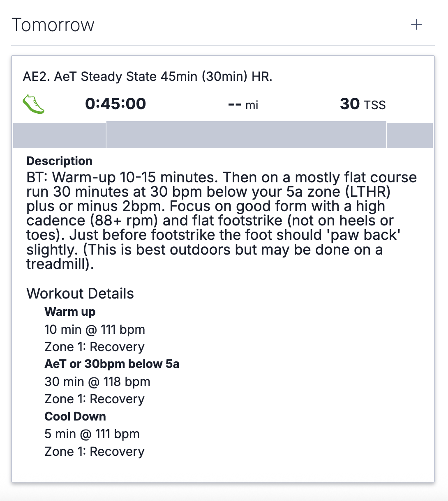Click Zone 1: Recovery under Cool Down
The width and height of the screenshot is (448, 501).
coord(95,451)
